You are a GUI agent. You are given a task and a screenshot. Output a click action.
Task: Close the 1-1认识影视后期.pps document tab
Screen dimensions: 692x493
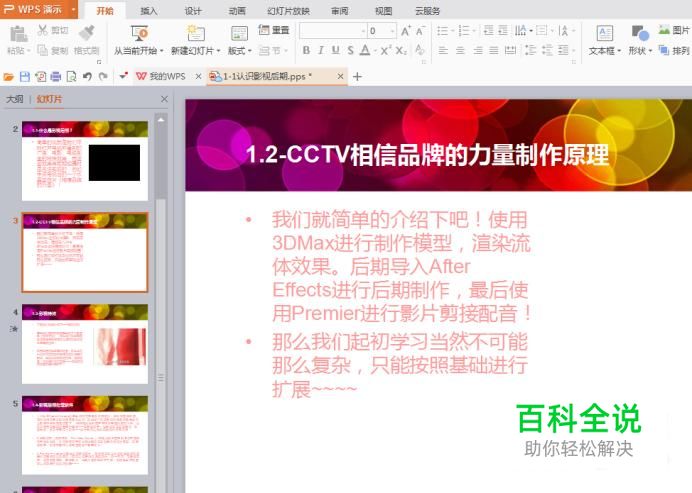pyautogui.click(x=340, y=76)
